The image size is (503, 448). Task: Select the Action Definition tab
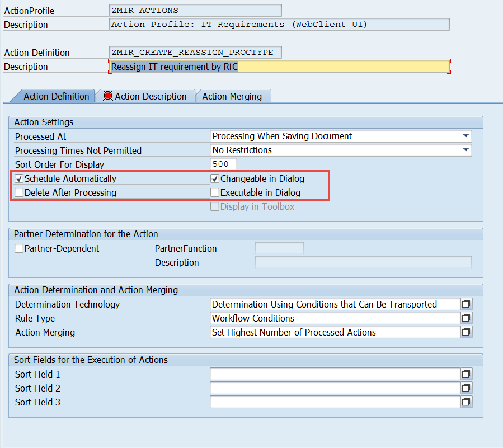click(x=56, y=96)
